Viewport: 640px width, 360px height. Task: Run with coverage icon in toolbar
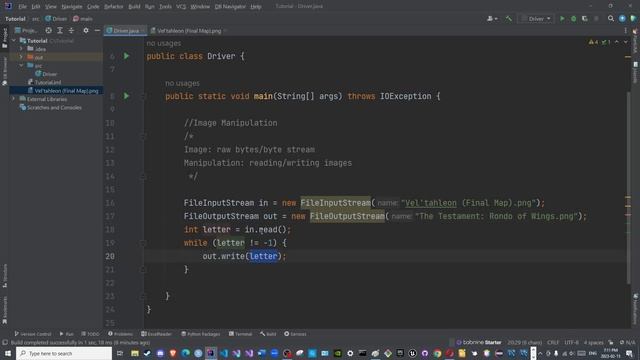tap(585, 19)
